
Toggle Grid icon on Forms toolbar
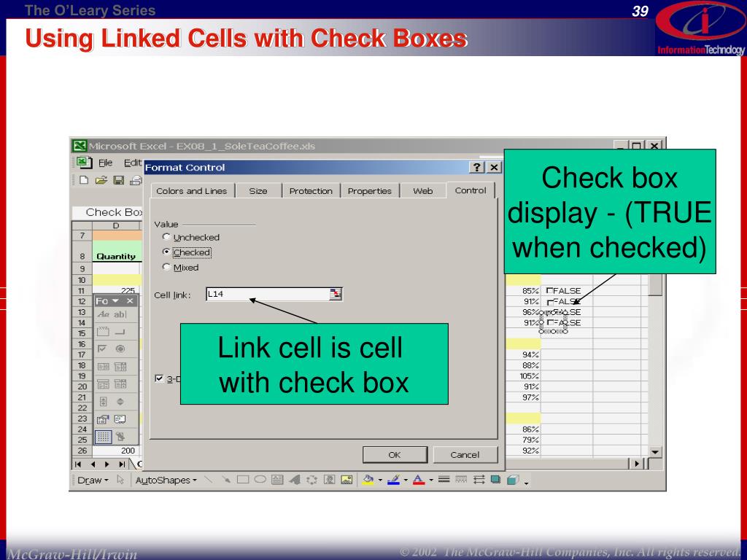[x=104, y=437]
